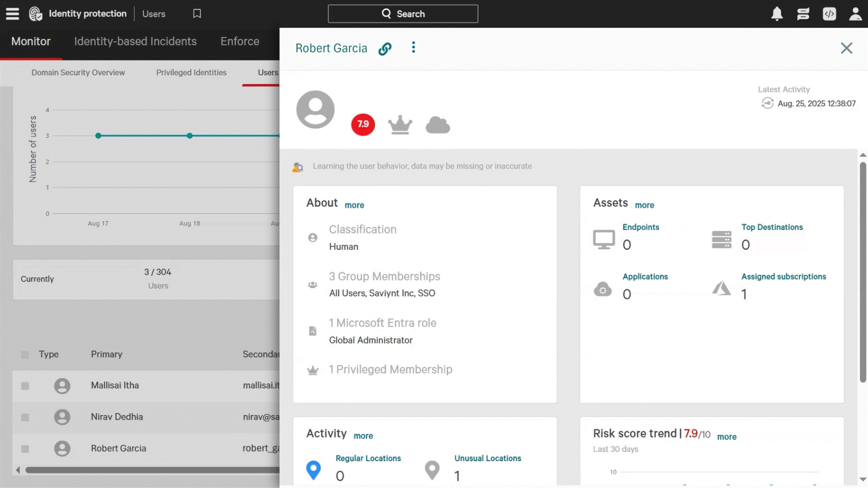868x488 pixels.
Task: Open the three-dot menu for Robert Garcia
Action: (413, 47)
